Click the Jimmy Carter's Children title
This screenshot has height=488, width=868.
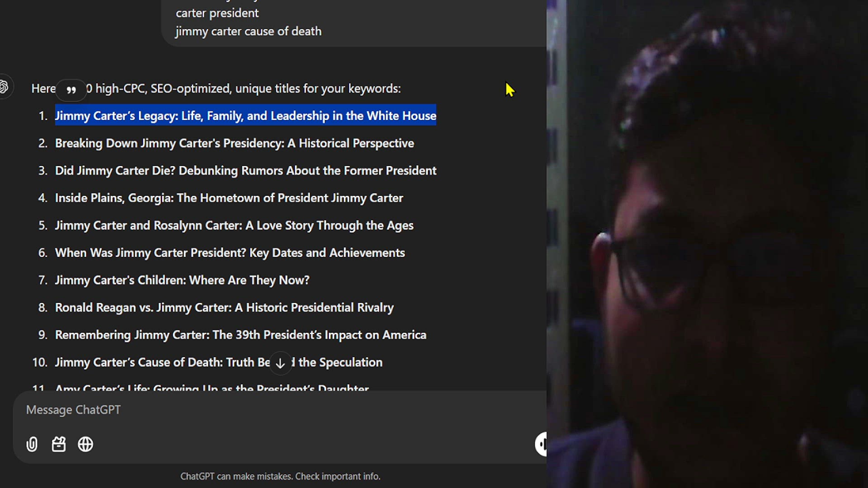[x=182, y=280]
